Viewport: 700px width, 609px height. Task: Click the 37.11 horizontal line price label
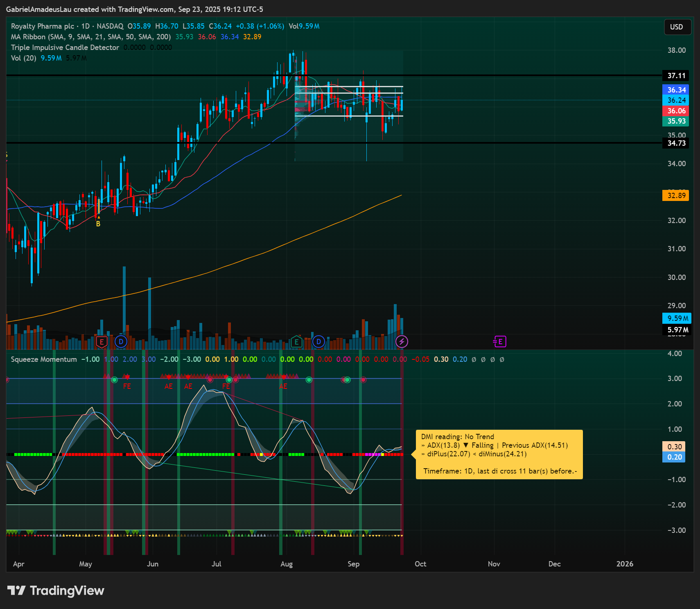(x=676, y=76)
